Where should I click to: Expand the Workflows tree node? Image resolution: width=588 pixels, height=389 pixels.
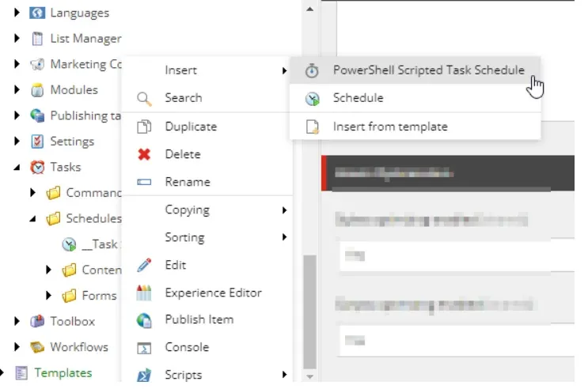[17, 347]
